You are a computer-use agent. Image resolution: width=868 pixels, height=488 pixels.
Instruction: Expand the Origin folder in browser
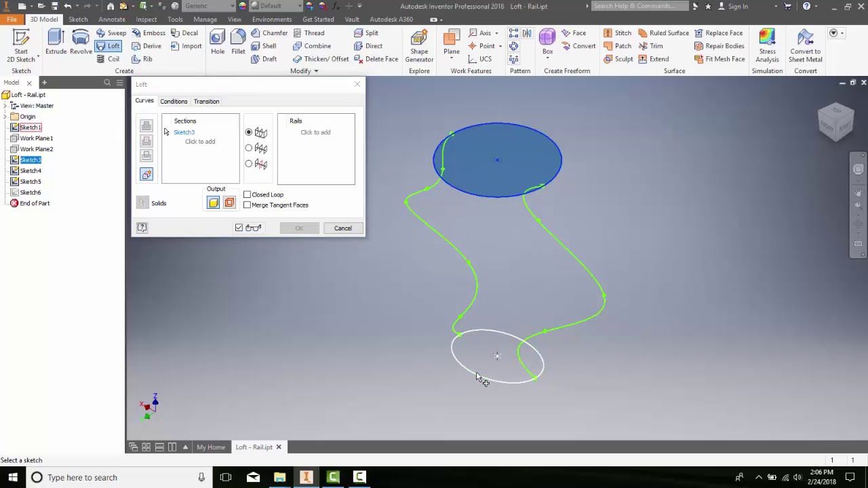pyautogui.click(x=6, y=117)
